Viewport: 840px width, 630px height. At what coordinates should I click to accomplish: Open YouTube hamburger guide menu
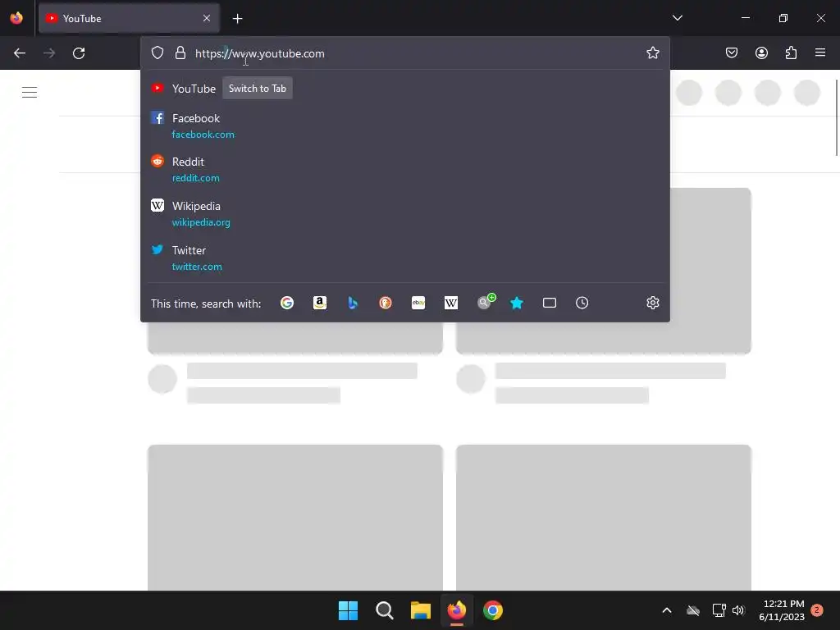coord(30,92)
